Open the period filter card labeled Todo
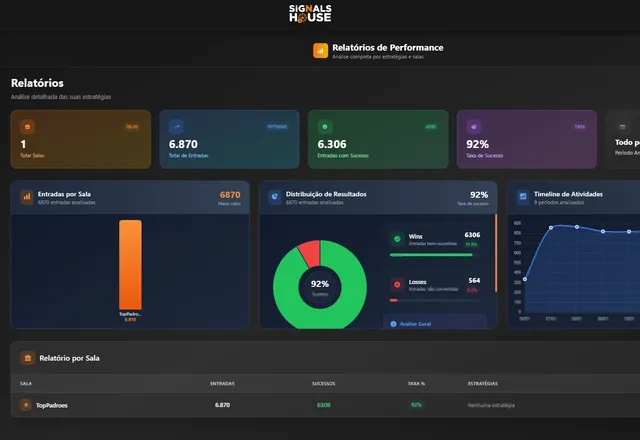This screenshot has height=440, width=640. 623,139
